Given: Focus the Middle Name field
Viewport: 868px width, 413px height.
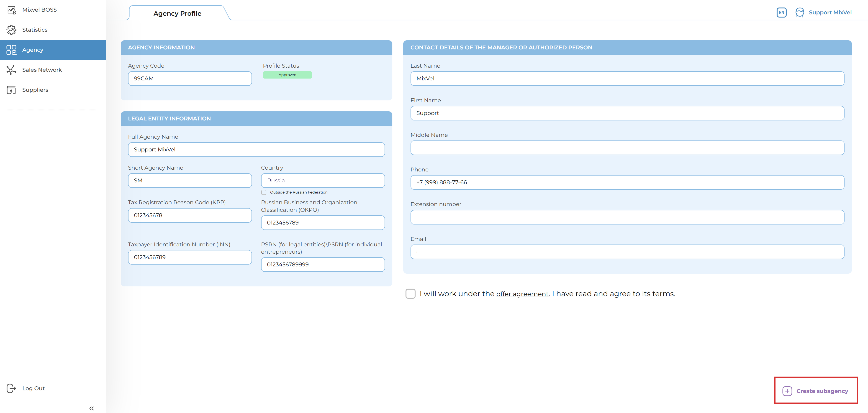Looking at the screenshot, I should coord(627,148).
